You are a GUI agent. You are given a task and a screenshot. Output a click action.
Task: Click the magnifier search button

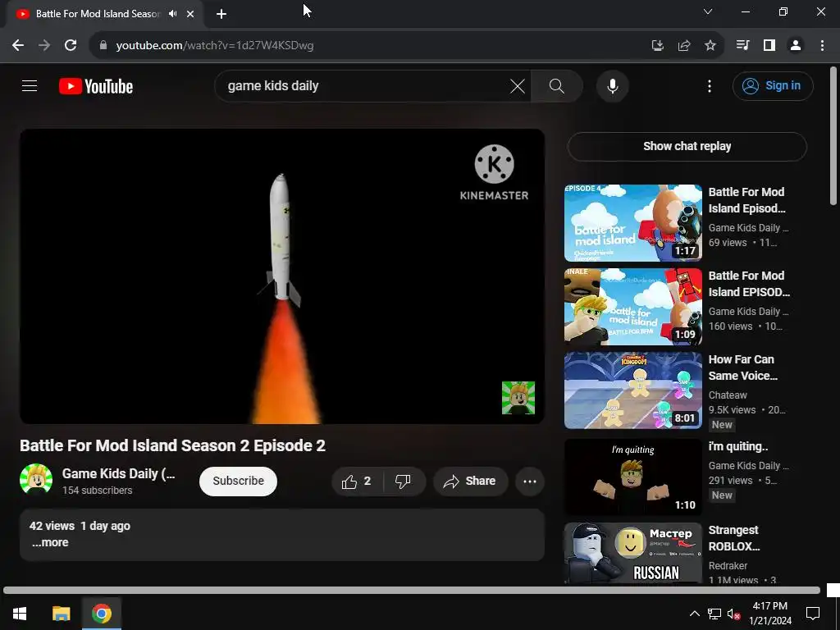tap(557, 85)
